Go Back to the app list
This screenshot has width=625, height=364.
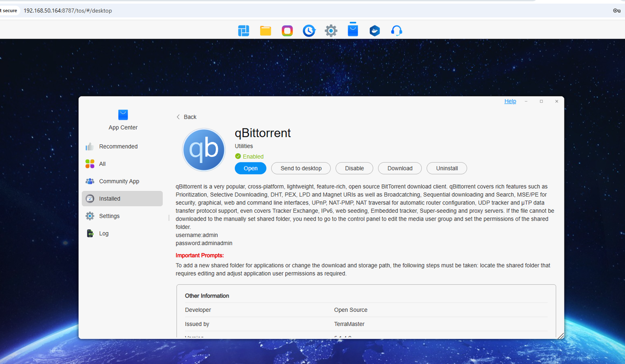[x=186, y=117]
